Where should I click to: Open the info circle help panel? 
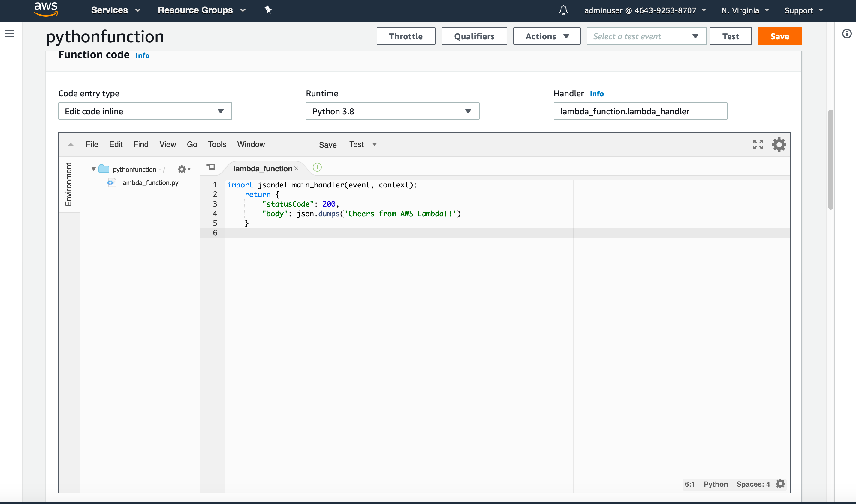846,34
